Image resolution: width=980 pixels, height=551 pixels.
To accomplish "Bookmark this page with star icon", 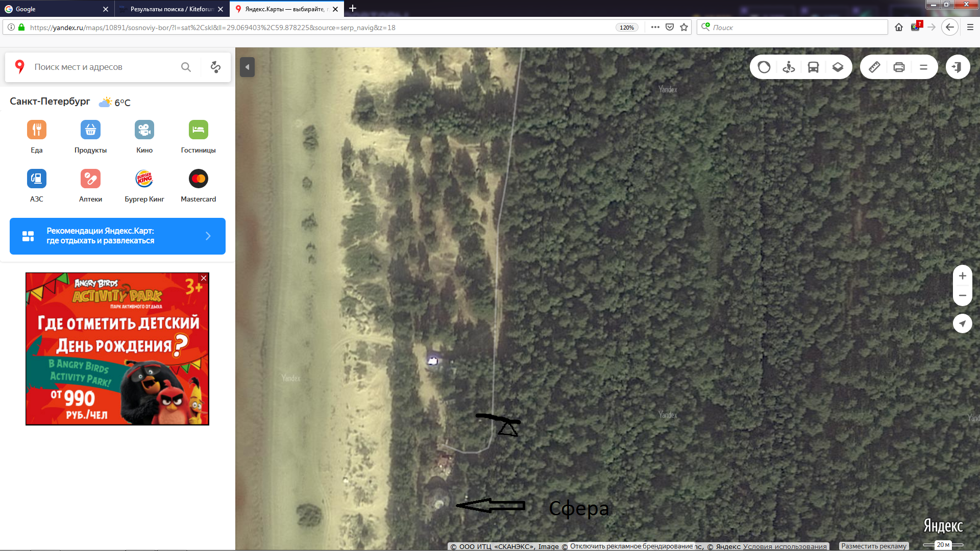I will (684, 28).
